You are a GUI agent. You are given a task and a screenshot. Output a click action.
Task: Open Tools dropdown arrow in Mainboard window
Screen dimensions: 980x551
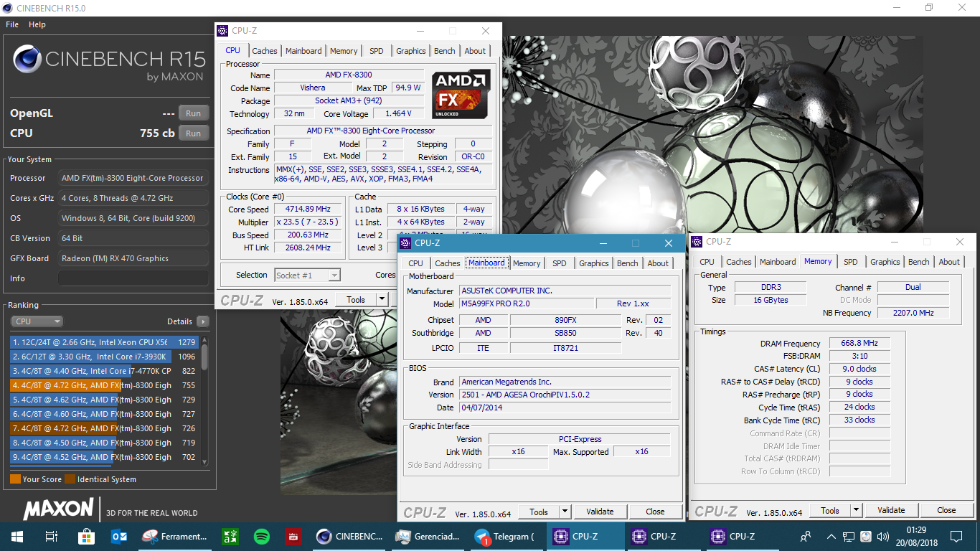pos(565,512)
